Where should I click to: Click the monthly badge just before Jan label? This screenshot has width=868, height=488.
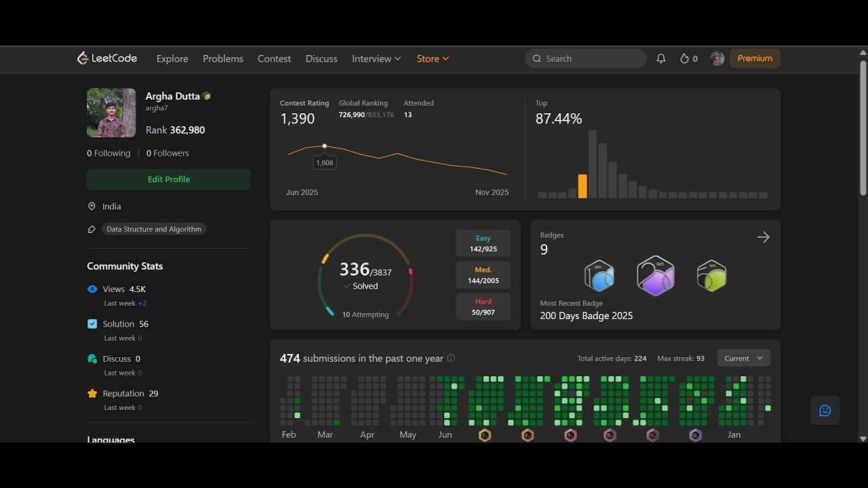point(695,435)
